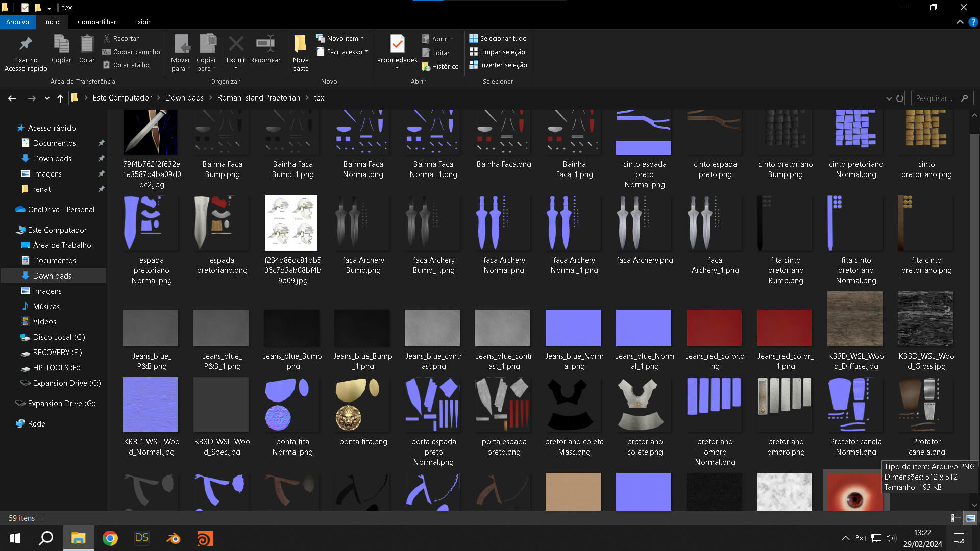Screen dimensions: 980x551
Task: Click Inverter seleção option
Action: click(x=498, y=65)
